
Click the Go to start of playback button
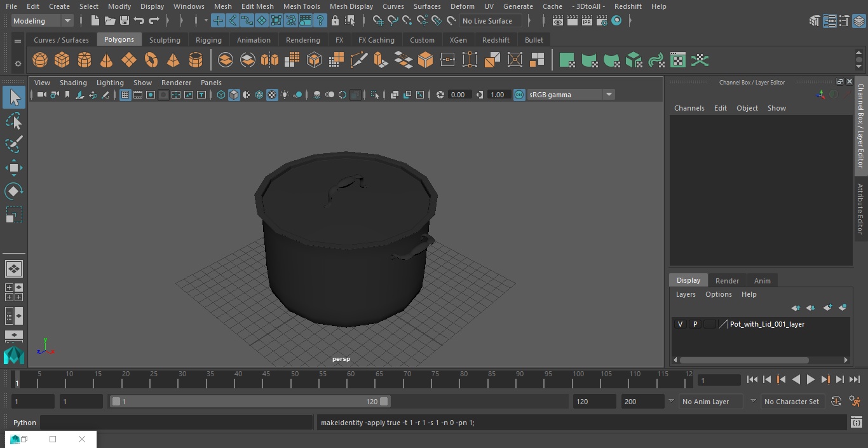point(752,379)
